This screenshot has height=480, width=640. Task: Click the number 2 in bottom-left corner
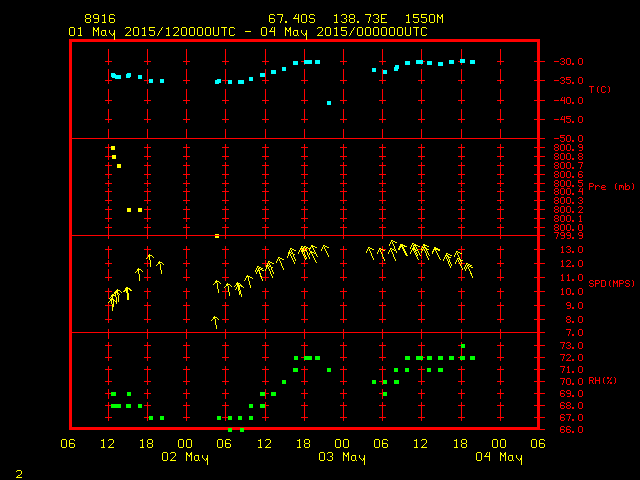coord(18,473)
